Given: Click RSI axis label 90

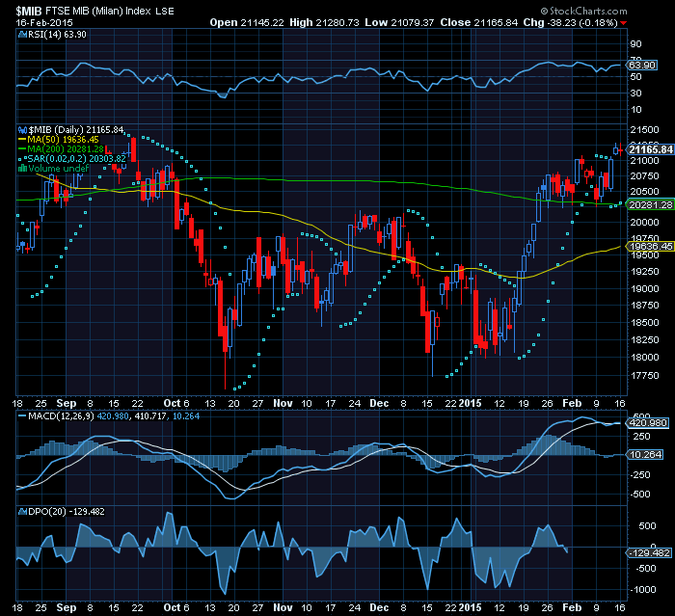Looking at the screenshot, I should tap(635, 44).
